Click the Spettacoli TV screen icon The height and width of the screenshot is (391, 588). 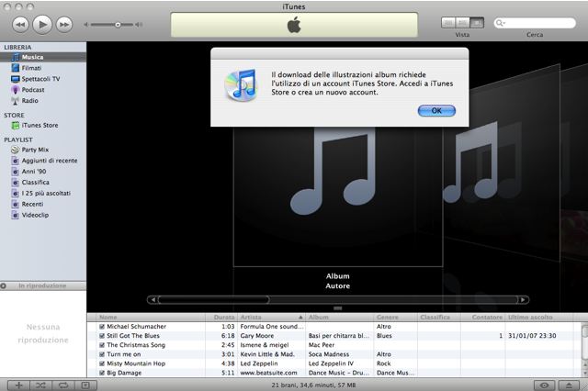click(x=16, y=79)
